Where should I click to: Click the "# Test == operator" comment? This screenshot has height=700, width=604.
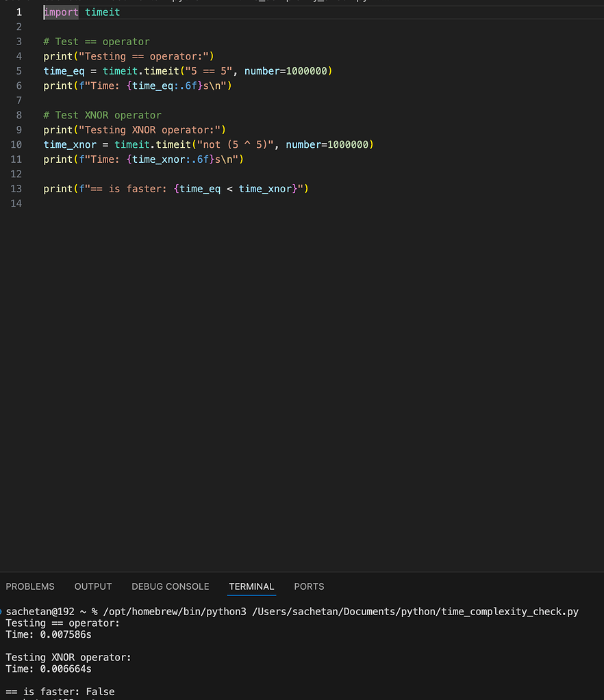click(97, 42)
